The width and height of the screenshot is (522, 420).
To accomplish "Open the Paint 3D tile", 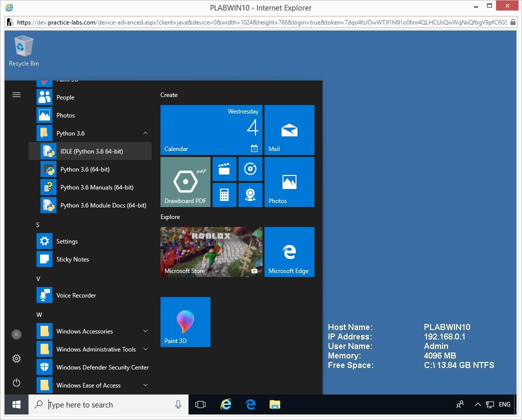I will coord(185,322).
